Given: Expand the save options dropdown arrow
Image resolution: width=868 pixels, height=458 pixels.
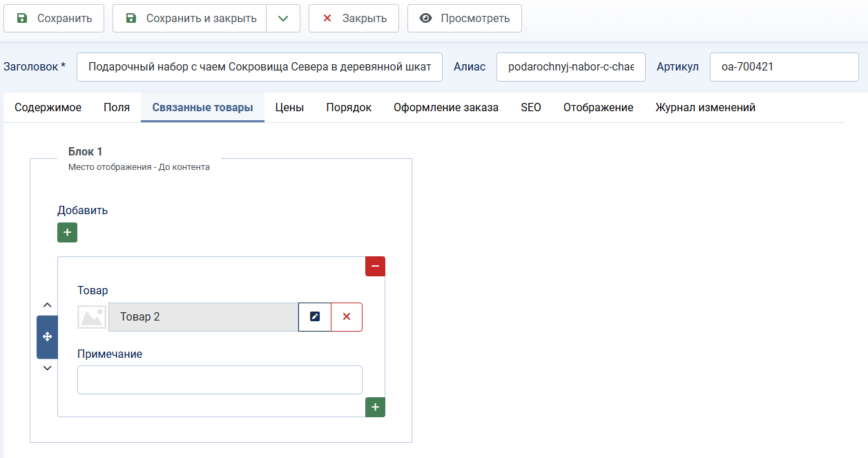Looking at the screenshot, I should pyautogui.click(x=283, y=19).
